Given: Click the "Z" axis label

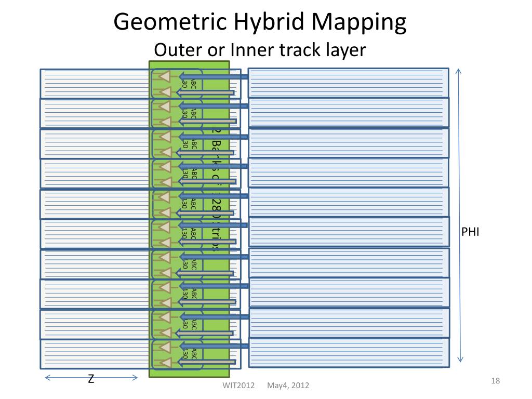Looking at the screenshot, I should tap(91, 378).
